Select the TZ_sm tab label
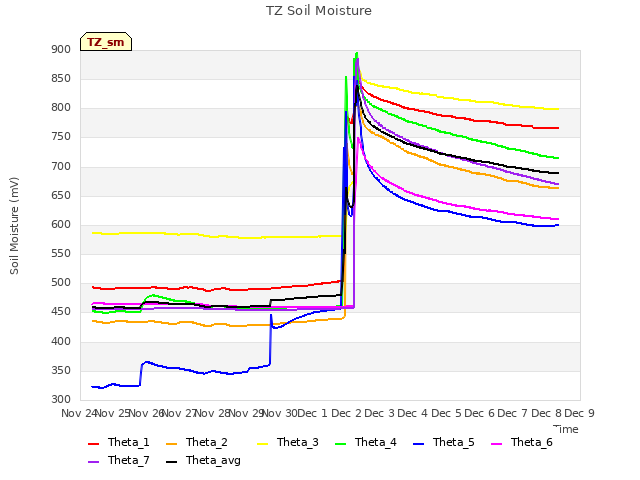Image resolution: width=640 pixels, height=480 pixels. [x=106, y=42]
